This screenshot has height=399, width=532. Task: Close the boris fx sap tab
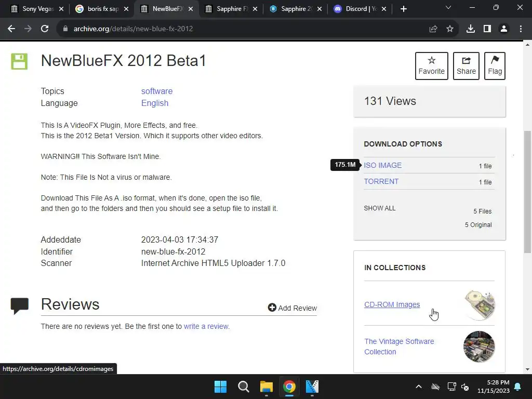[126, 9]
